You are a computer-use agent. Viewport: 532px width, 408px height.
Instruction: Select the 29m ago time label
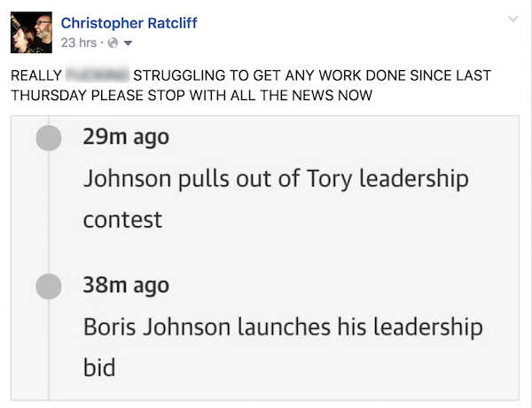pyautogui.click(x=125, y=137)
